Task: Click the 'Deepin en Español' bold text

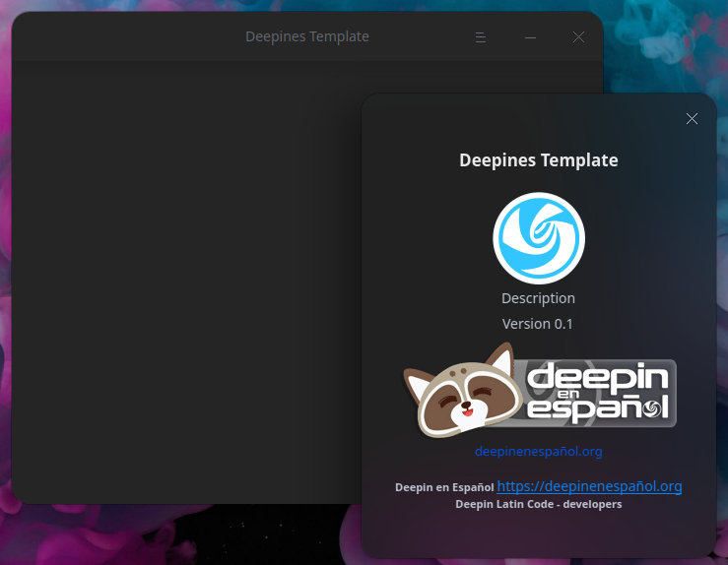Action: pyautogui.click(x=444, y=487)
